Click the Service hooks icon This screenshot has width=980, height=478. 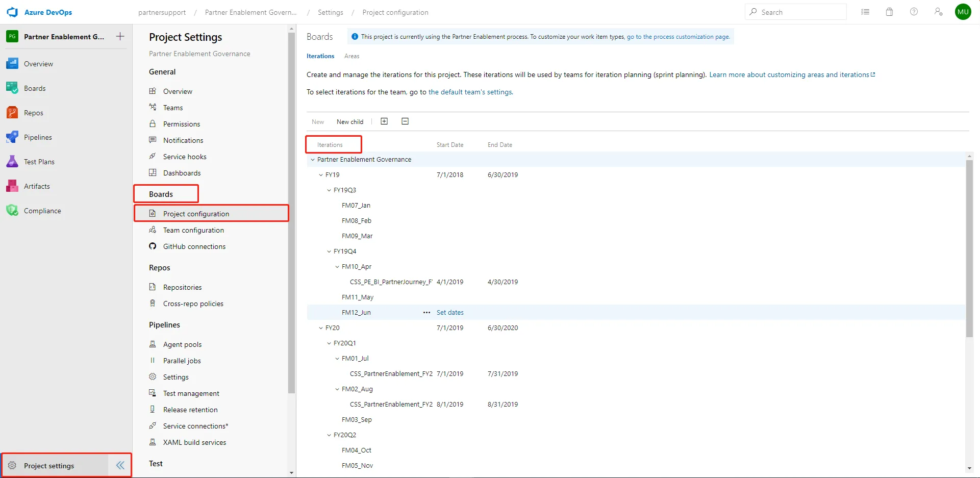coord(153,156)
